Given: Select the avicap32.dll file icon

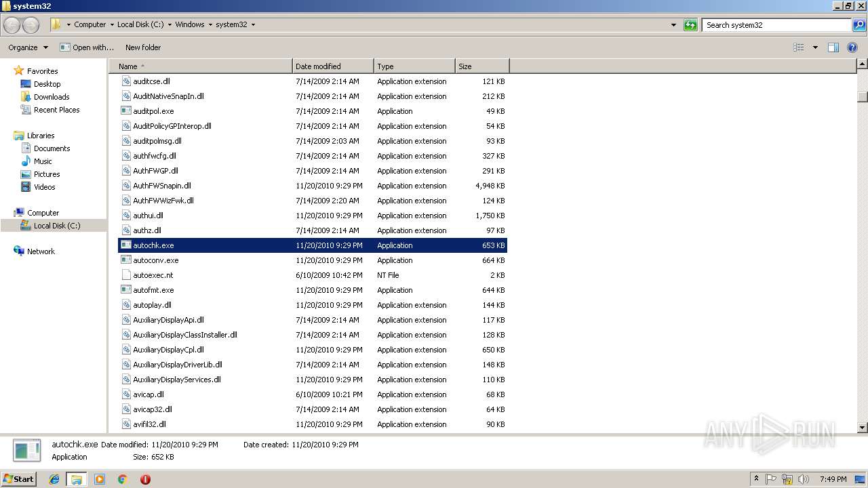Looking at the screenshot, I should 126,409.
